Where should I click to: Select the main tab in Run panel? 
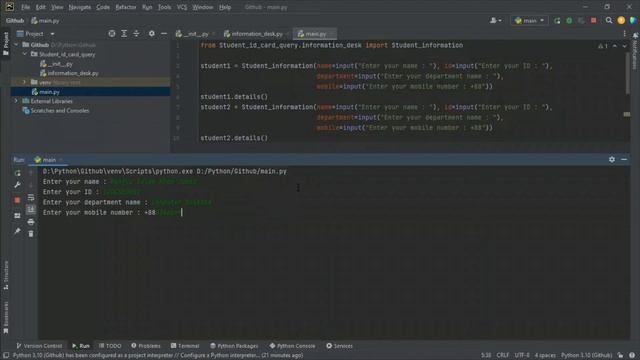pos(48,160)
